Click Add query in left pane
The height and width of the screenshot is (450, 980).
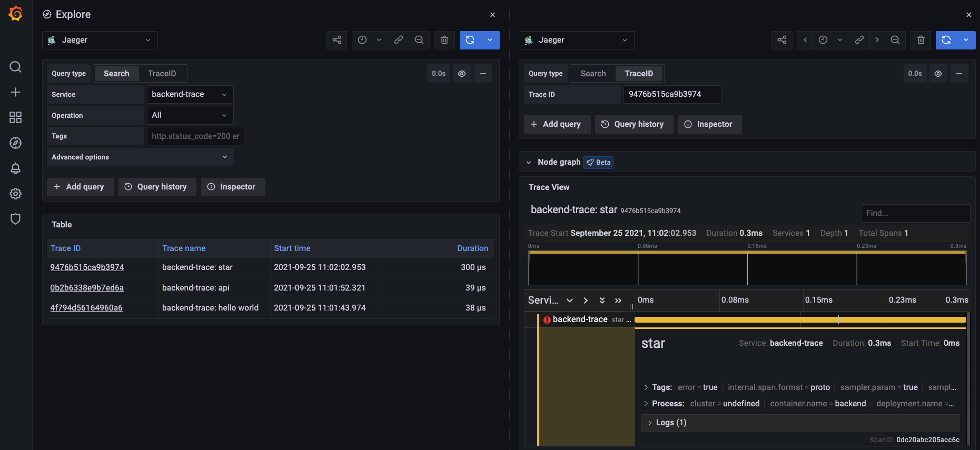[80, 187]
